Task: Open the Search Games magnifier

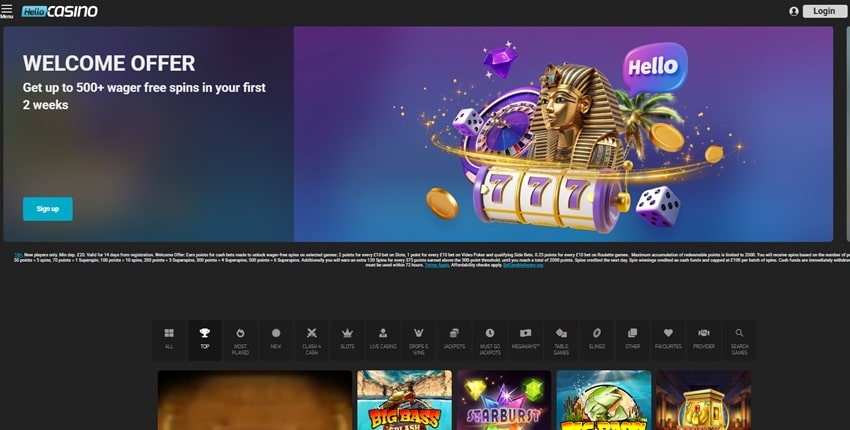Action: point(739,340)
